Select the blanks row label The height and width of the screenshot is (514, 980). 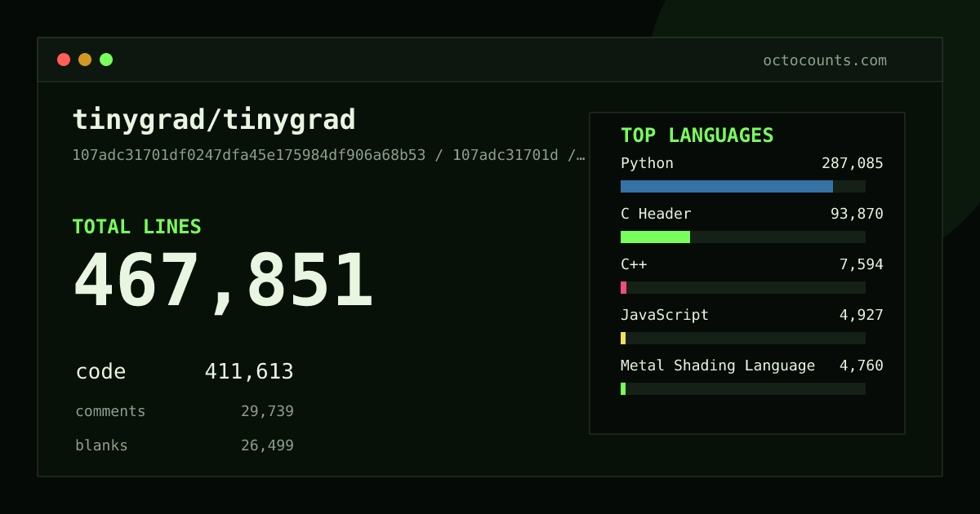tap(101, 445)
